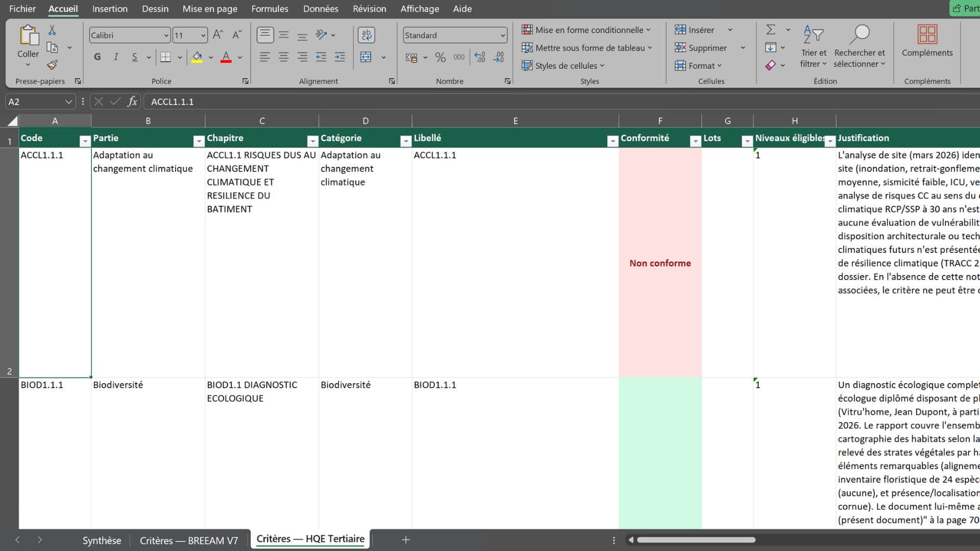Open the Partie column filter arrow
Viewport: 980px width, 551px height.
199,141
